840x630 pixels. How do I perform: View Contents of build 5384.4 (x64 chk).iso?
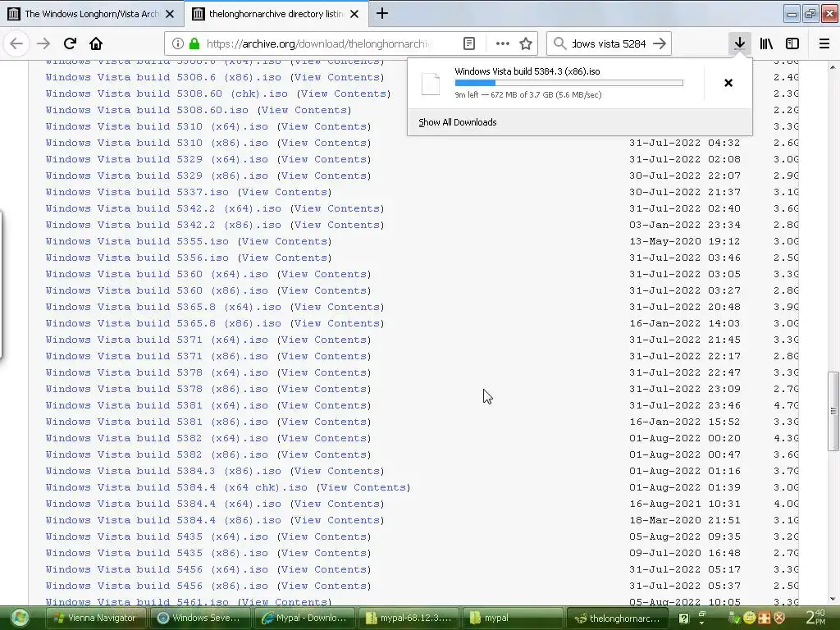pyautogui.click(x=363, y=487)
